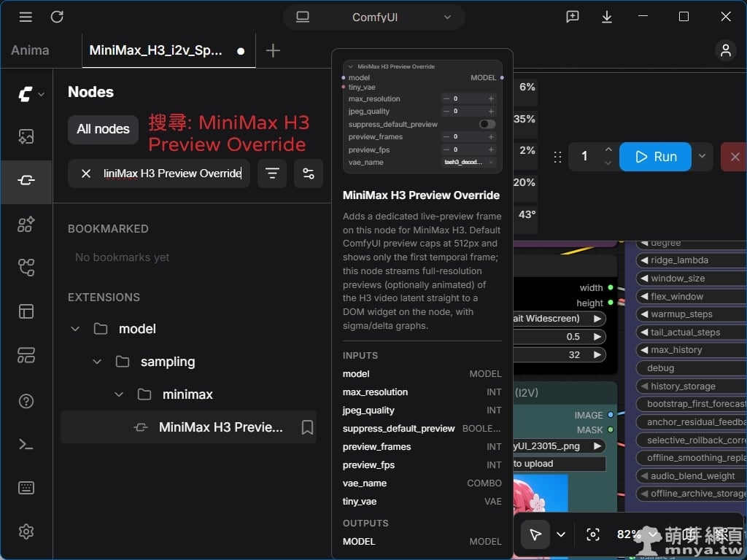This screenshot has width=747, height=560.
Task: Select the node library sidebar icon
Action: point(26,180)
